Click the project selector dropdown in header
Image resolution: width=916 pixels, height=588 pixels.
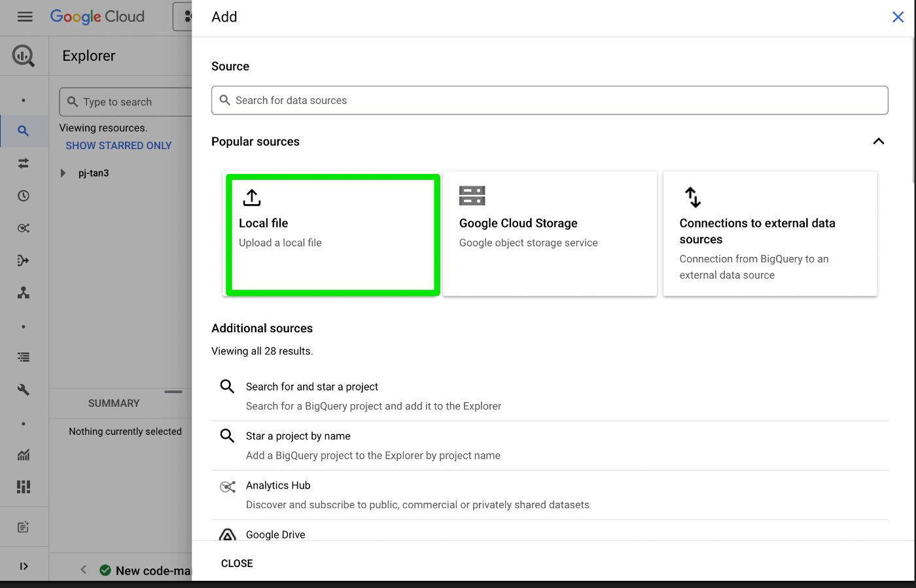point(183,16)
